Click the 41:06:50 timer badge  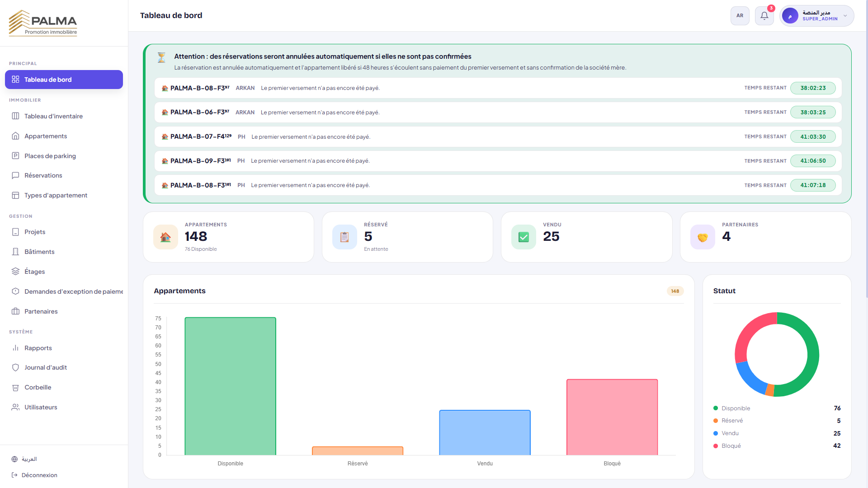pyautogui.click(x=813, y=161)
